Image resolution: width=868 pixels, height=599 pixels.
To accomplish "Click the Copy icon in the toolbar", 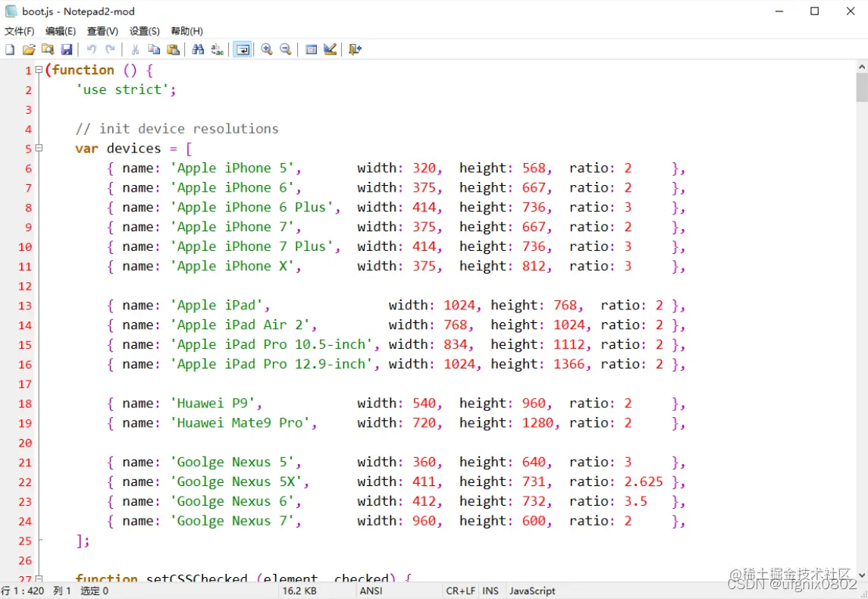I will [x=154, y=50].
